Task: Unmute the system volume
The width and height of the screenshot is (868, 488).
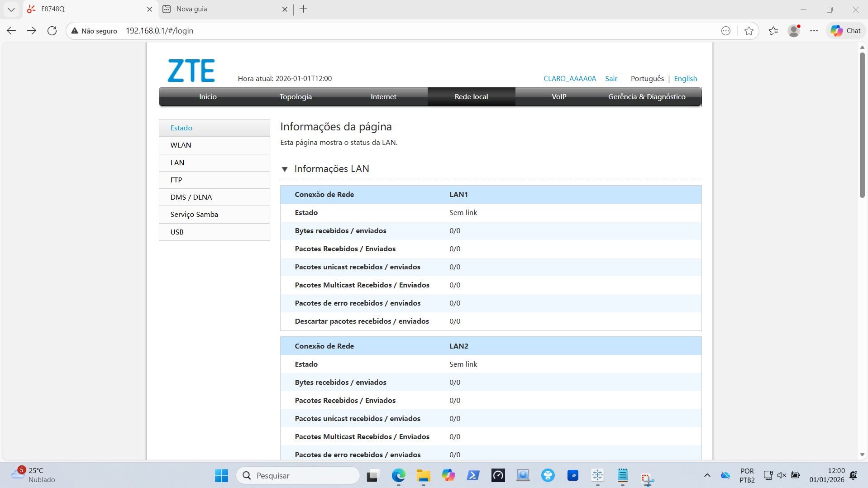Action: pyautogui.click(x=782, y=476)
